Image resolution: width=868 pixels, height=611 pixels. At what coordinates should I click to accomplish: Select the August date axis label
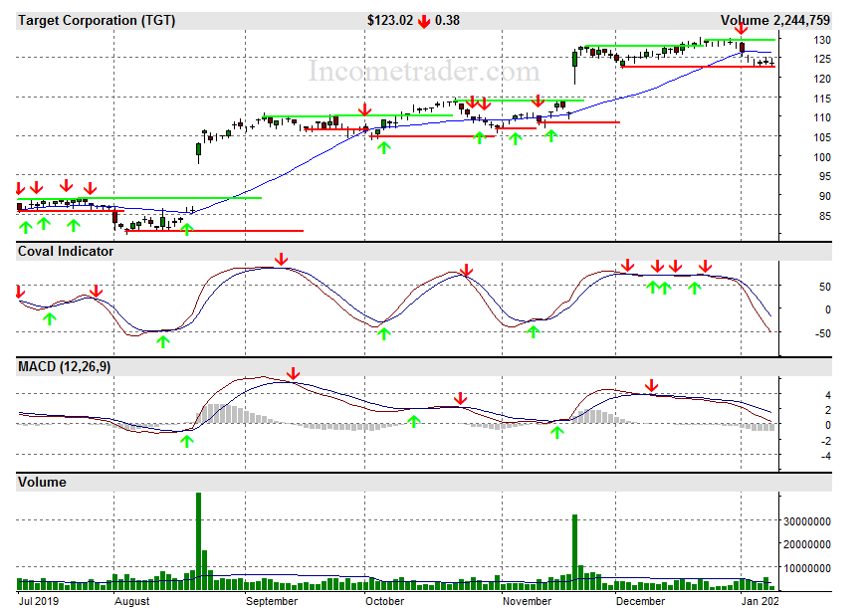[131, 601]
